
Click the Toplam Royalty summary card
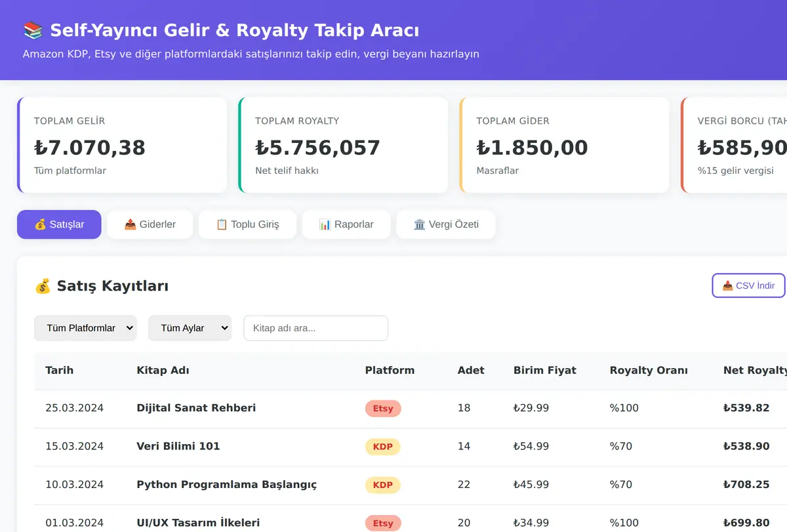click(343, 145)
